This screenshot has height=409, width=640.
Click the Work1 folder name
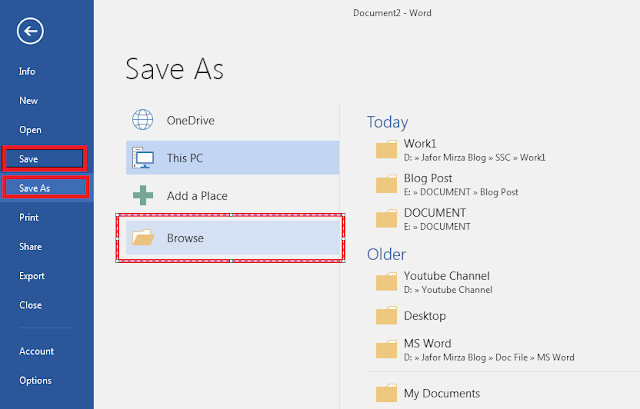click(420, 144)
